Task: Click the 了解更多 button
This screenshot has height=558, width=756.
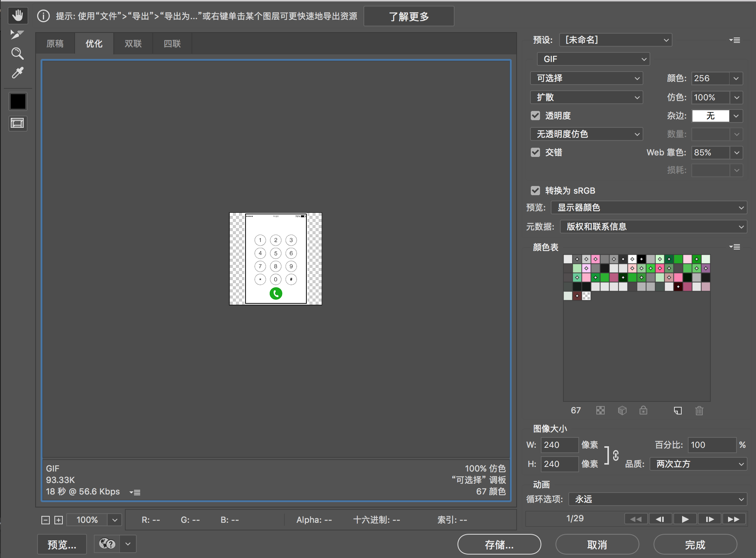Action: pyautogui.click(x=409, y=16)
